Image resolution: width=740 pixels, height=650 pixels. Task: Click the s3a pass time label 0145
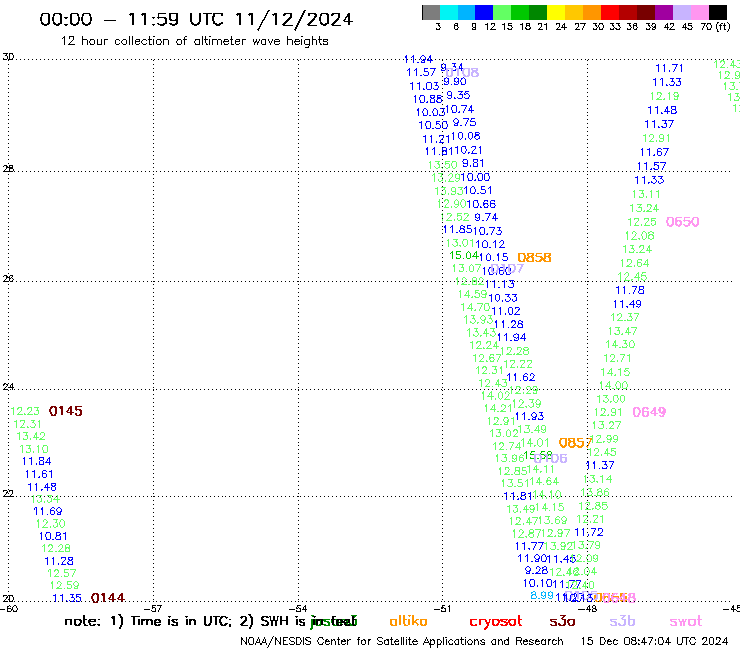pyautogui.click(x=66, y=411)
